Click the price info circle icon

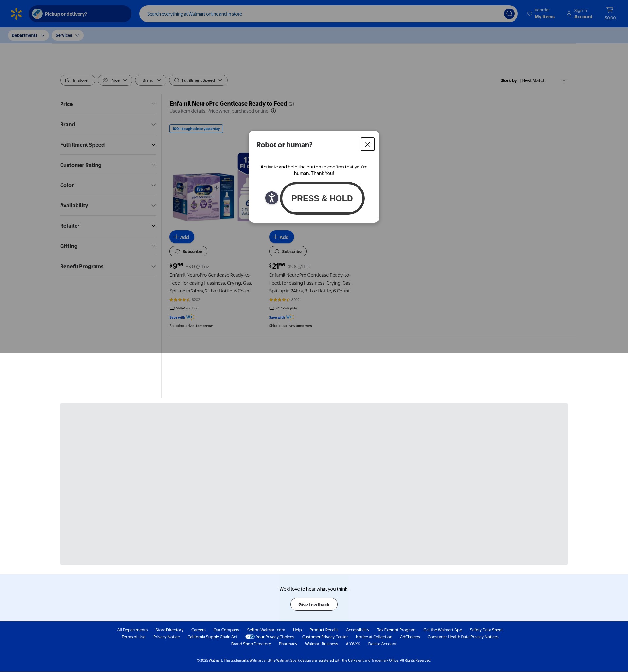(273, 111)
